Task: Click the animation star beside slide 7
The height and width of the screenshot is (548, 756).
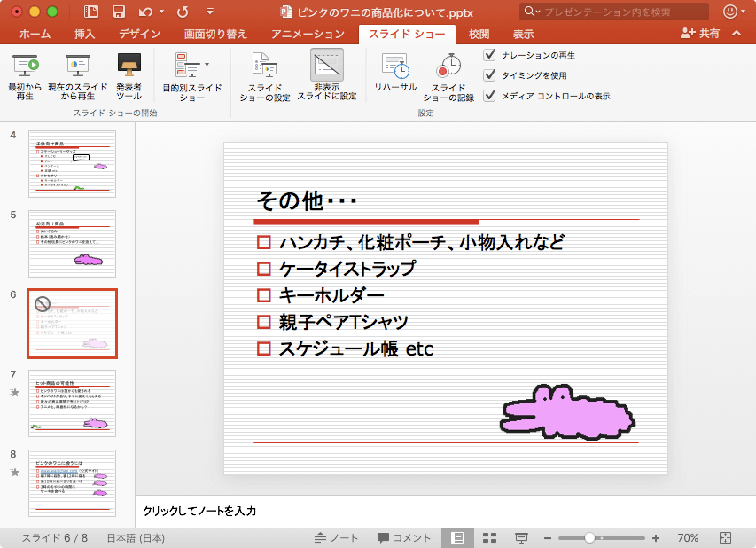Action: [x=14, y=392]
